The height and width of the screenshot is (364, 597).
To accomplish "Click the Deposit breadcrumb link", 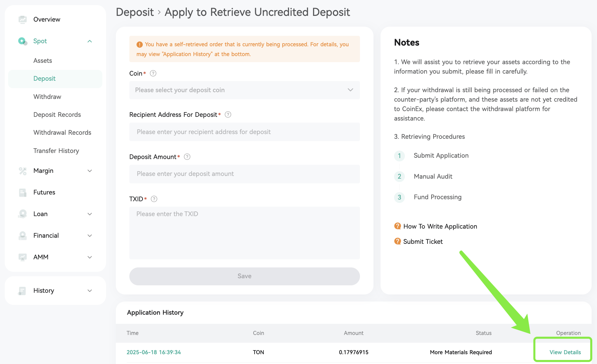I will (135, 12).
